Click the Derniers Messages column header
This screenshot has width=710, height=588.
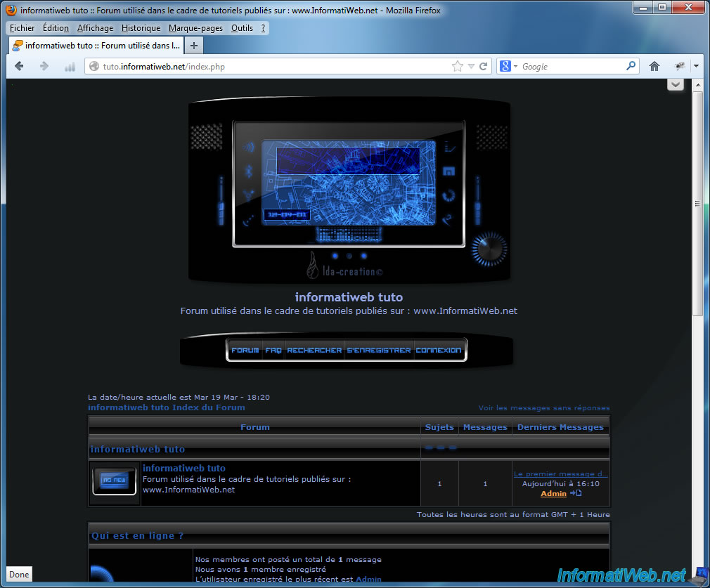click(x=560, y=427)
